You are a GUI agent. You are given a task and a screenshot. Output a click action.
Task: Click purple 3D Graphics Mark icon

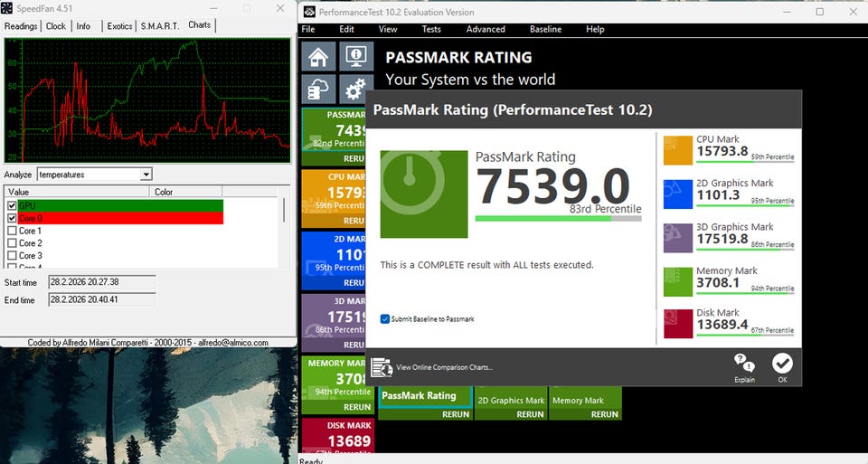[x=677, y=238]
